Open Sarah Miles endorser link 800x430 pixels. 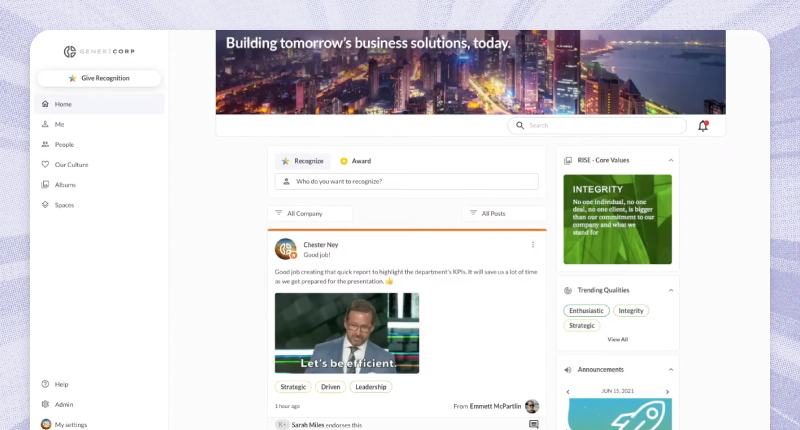[308, 425]
